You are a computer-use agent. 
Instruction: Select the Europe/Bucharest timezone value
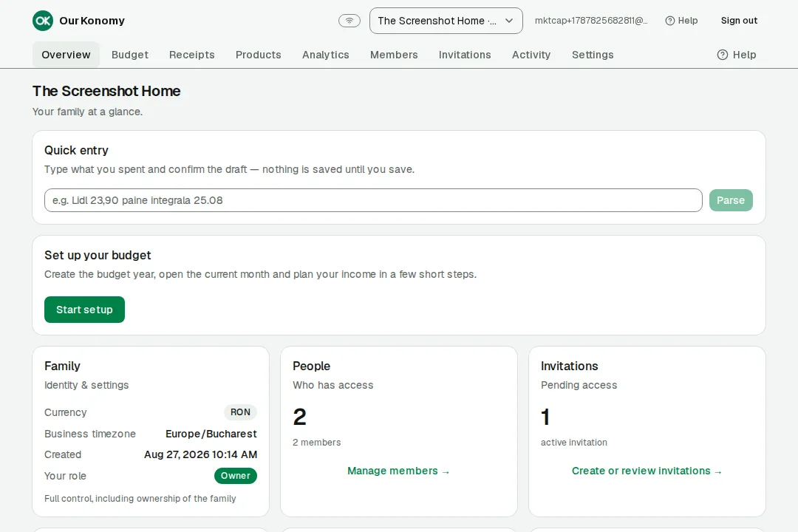click(x=211, y=434)
